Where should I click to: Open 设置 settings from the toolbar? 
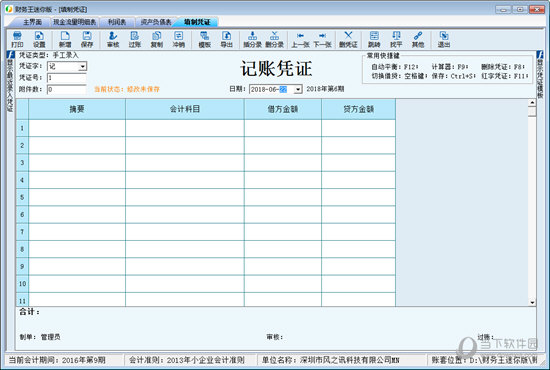pos(39,39)
